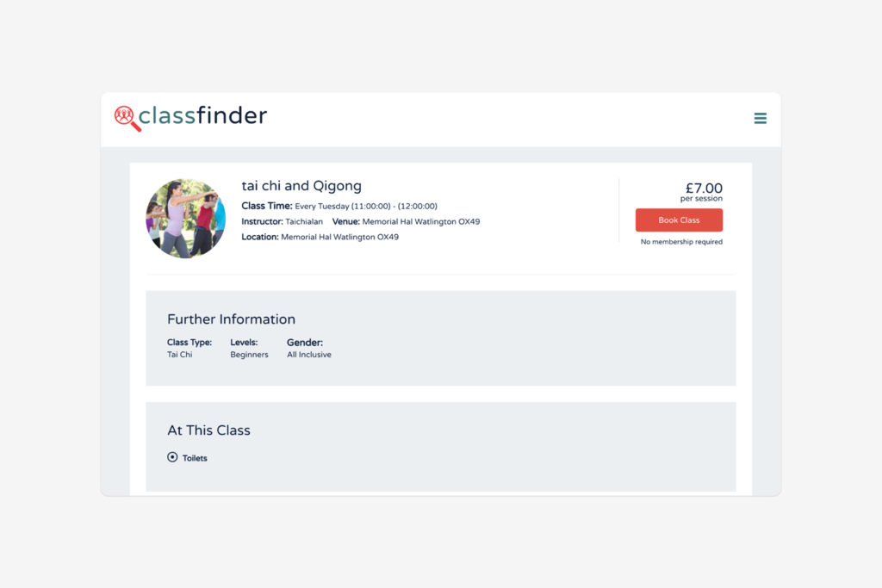
Task: Click the classfinder wordmark text
Action: (x=203, y=115)
